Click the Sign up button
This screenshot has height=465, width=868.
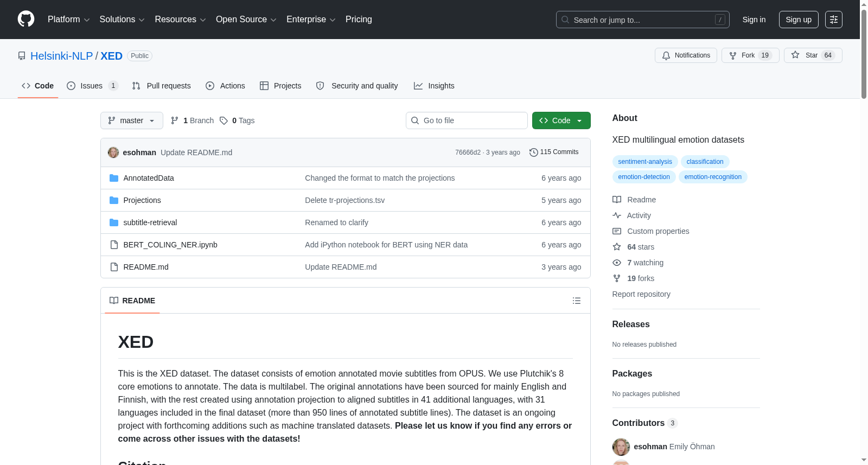coord(799,20)
